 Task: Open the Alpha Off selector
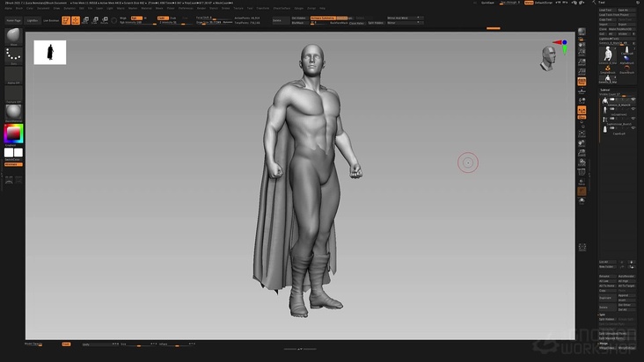pyautogui.click(x=13, y=75)
